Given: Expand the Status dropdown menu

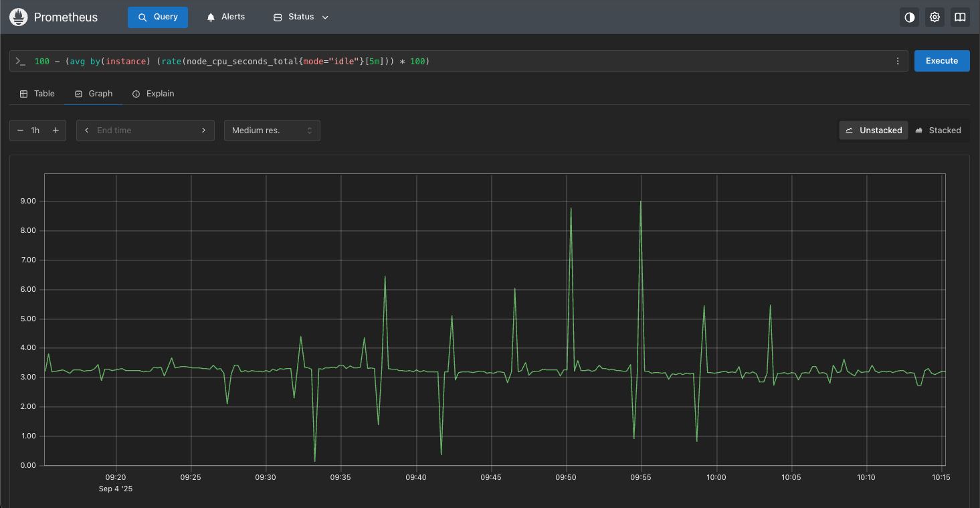Looking at the screenshot, I should click(301, 17).
